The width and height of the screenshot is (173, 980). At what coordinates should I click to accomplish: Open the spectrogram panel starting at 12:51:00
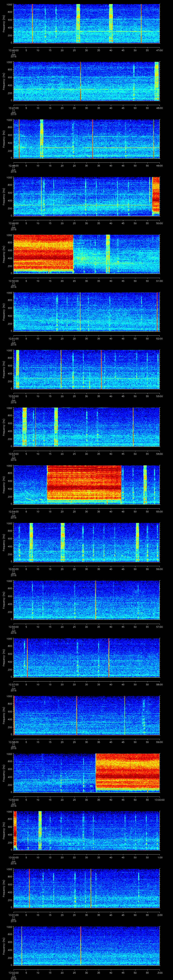tap(87, 312)
